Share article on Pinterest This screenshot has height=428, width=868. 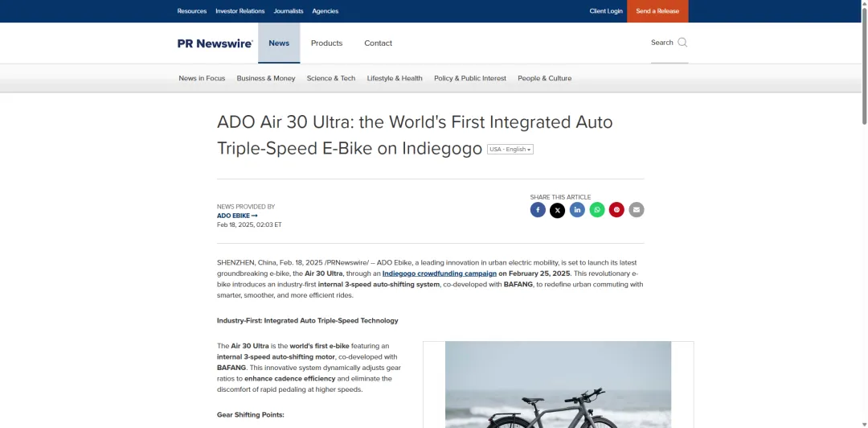point(616,209)
